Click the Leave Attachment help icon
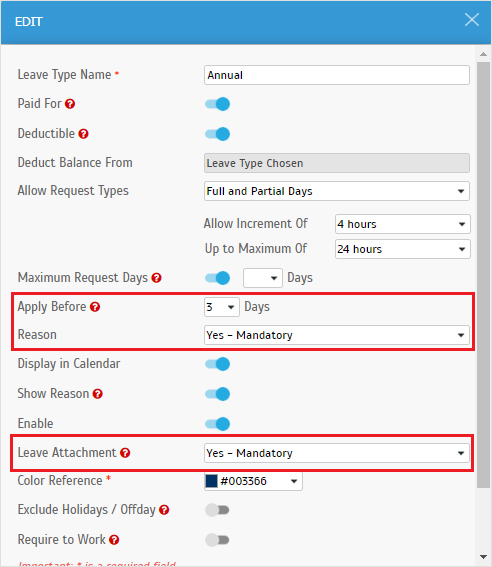 pos(125,453)
